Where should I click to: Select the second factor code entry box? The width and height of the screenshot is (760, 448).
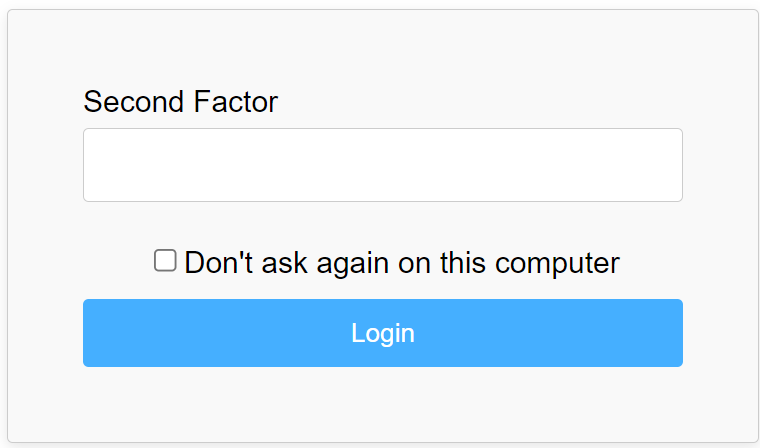point(383,165)
